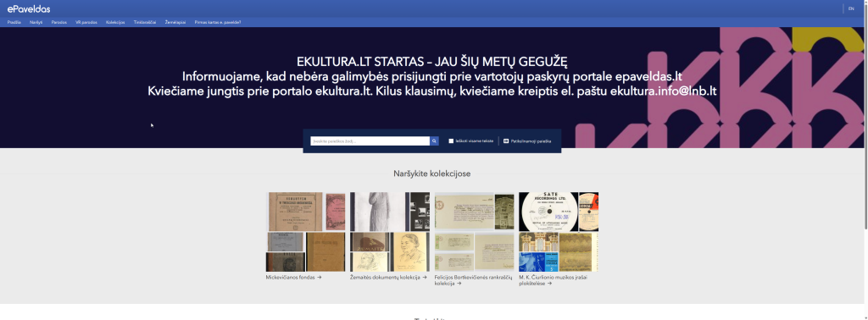Screen dimensions: 868x320
Task: Open the Naršyti menu item
Action: (x=36, y=23)
